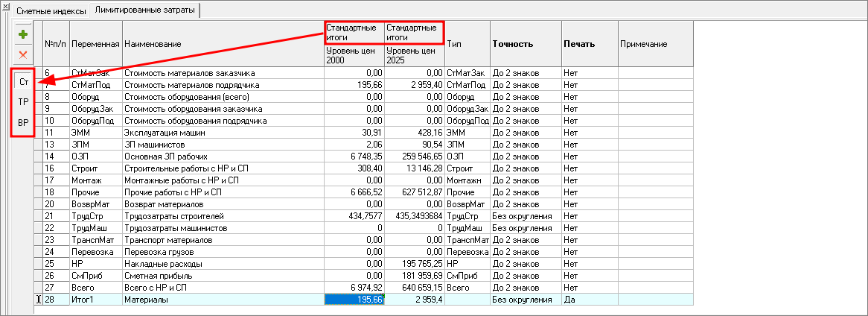Click the red X delete row icon
Viewport: 868px width, 316px height.
click(x=23, y=54)
